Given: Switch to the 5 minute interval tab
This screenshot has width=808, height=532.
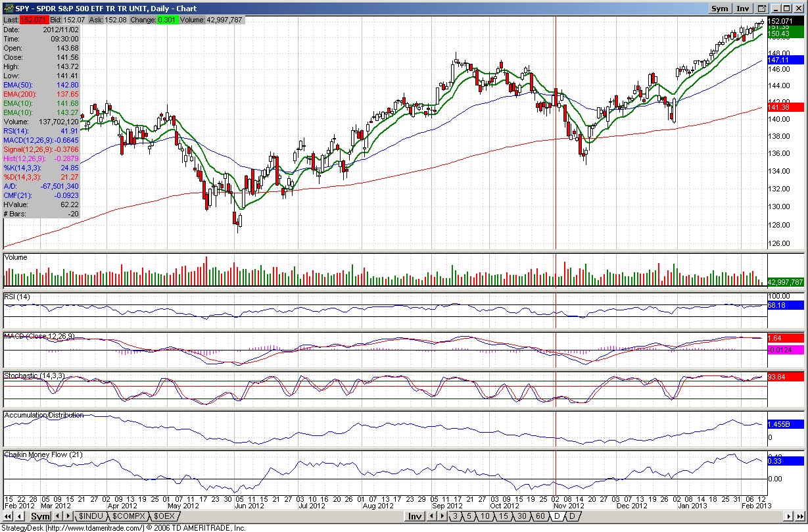Looking at the screenshot, I should [469, 516].
